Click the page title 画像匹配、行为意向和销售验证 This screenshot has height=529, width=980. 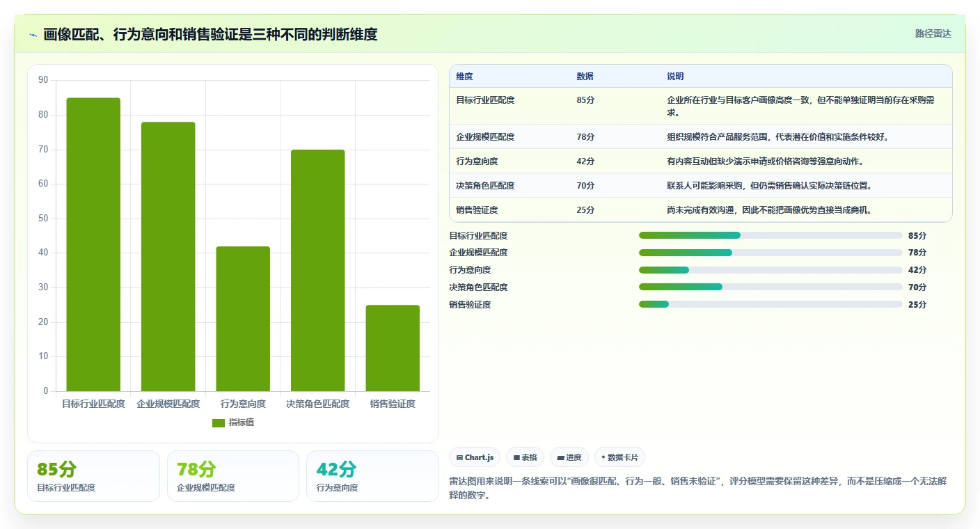(210, 34)
